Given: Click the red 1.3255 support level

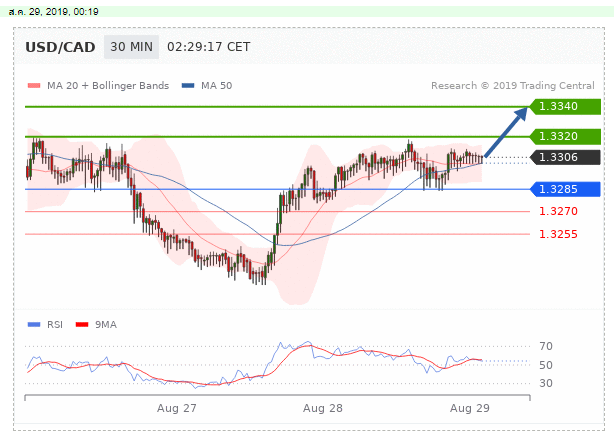Looking at the screenshot, I should click(x=558, y=234).
